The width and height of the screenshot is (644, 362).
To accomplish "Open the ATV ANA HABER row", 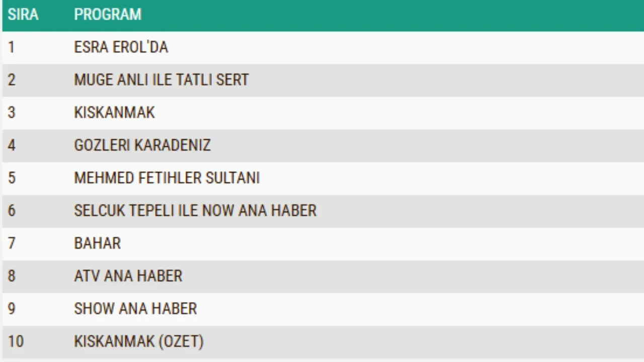I will (x=128, y=276).
